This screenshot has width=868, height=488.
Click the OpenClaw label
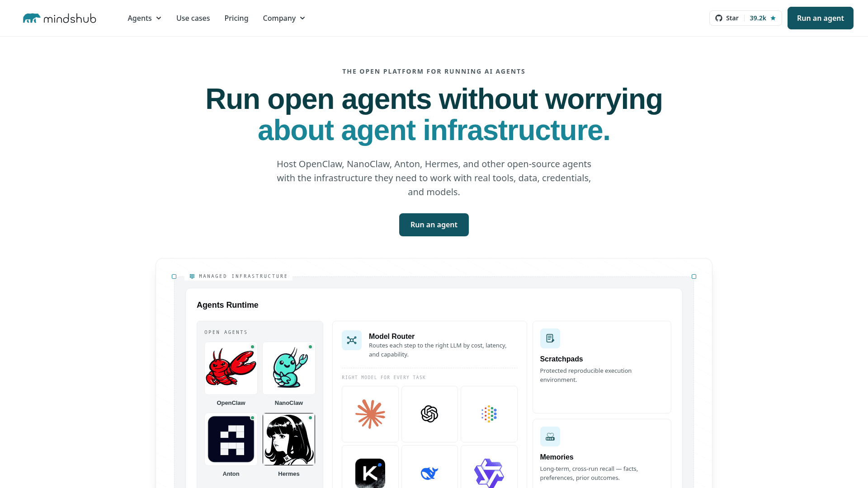click(x=231, y=403)
